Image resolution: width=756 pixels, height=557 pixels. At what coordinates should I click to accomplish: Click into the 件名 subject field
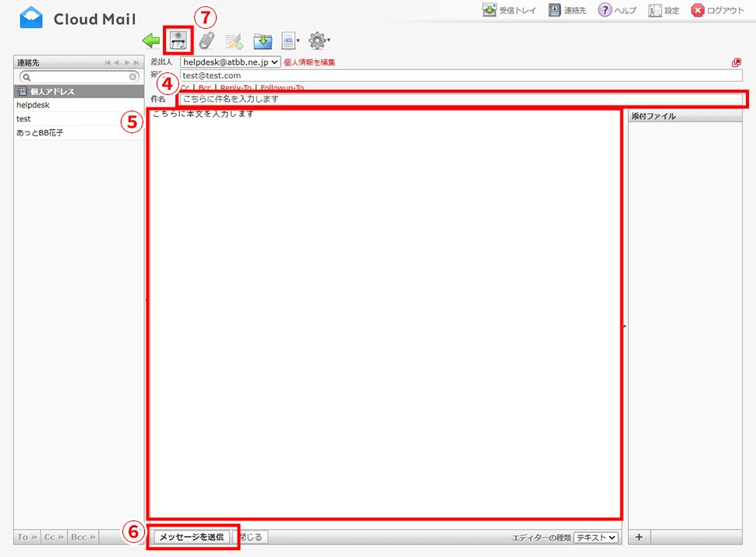click(460, 99)
